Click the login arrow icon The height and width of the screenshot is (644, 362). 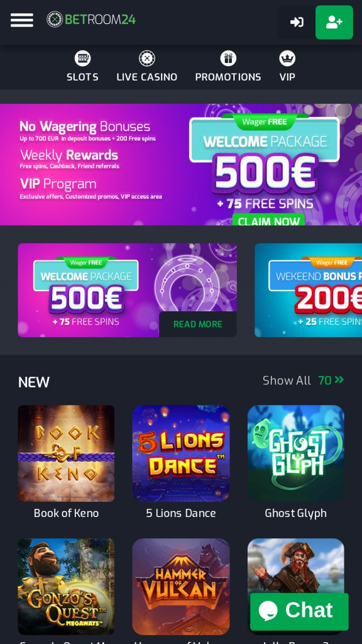coord(297,22)
